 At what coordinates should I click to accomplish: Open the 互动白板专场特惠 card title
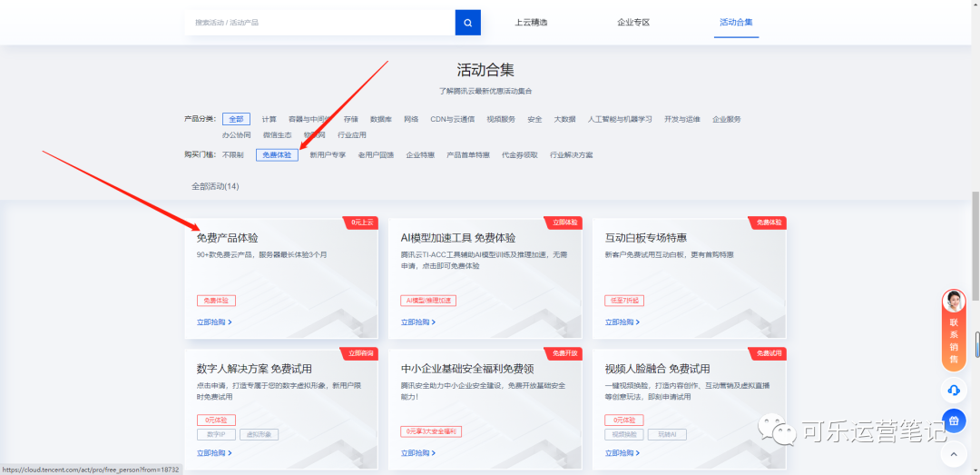click(646, 238)
